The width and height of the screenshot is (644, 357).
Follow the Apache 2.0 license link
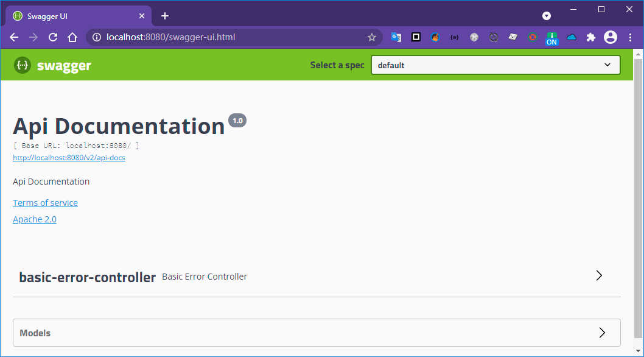[x=35, y=219]
